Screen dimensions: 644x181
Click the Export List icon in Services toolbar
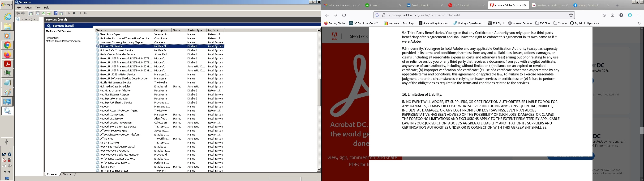point(49,13)
